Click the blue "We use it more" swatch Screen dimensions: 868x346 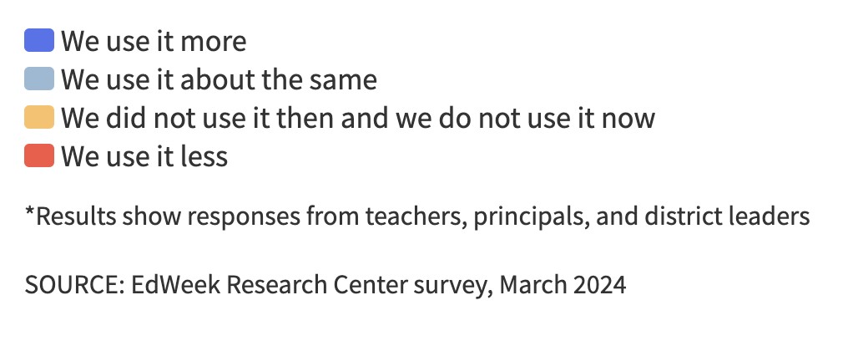tap(39, 40)
